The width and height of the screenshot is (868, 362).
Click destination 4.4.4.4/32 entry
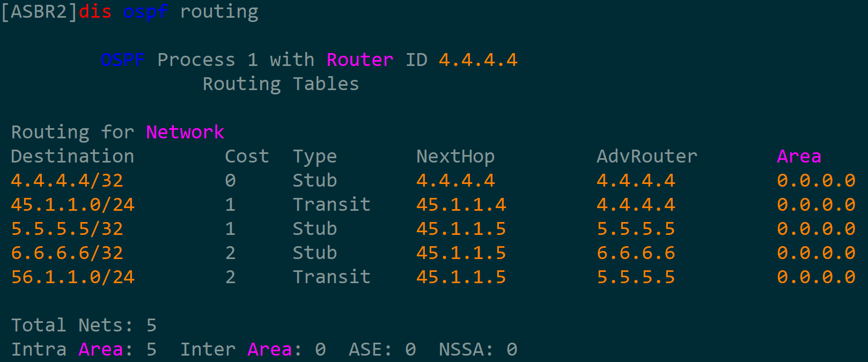pos(67,180)
